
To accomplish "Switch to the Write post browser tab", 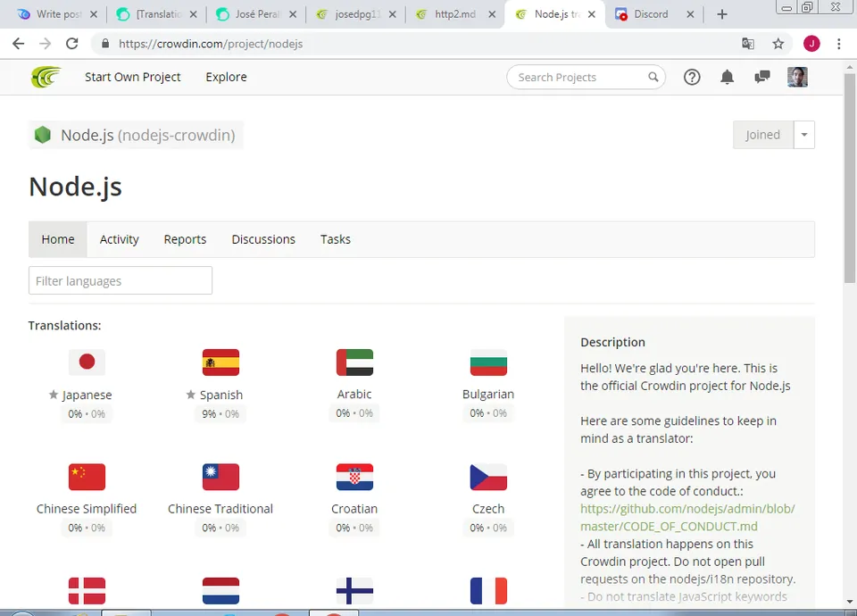I will coord(58,14).
